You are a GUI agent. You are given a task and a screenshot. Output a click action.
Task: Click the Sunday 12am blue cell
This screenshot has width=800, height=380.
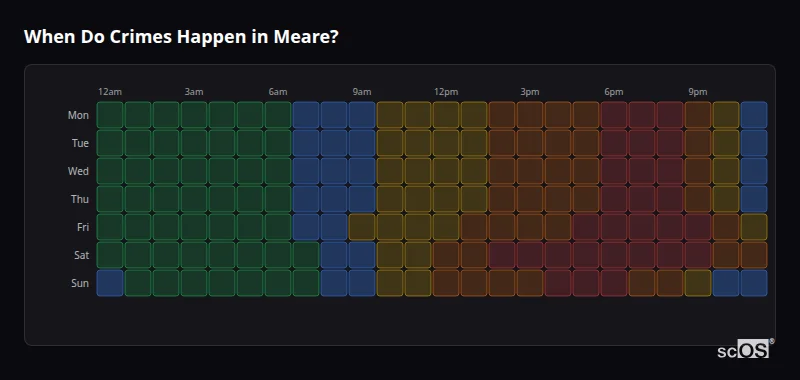[110, 283]
